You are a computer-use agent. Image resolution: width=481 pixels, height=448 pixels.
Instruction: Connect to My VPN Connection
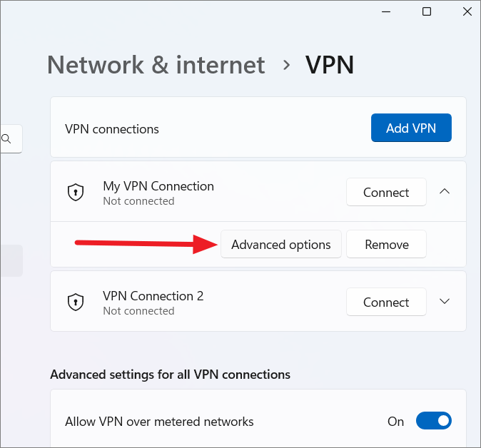(x=386, y=193)
